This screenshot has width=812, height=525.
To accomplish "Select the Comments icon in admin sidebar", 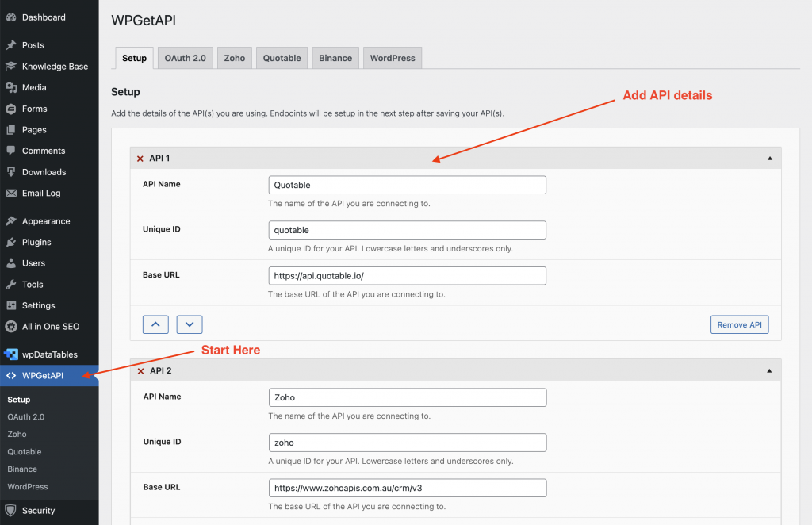I will pos(11,151).
